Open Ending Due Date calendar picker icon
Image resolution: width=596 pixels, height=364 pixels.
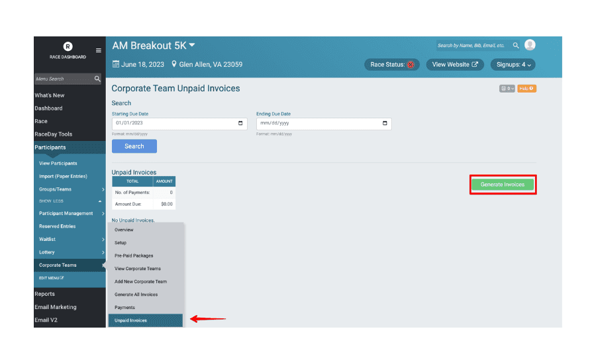point(385,123)
